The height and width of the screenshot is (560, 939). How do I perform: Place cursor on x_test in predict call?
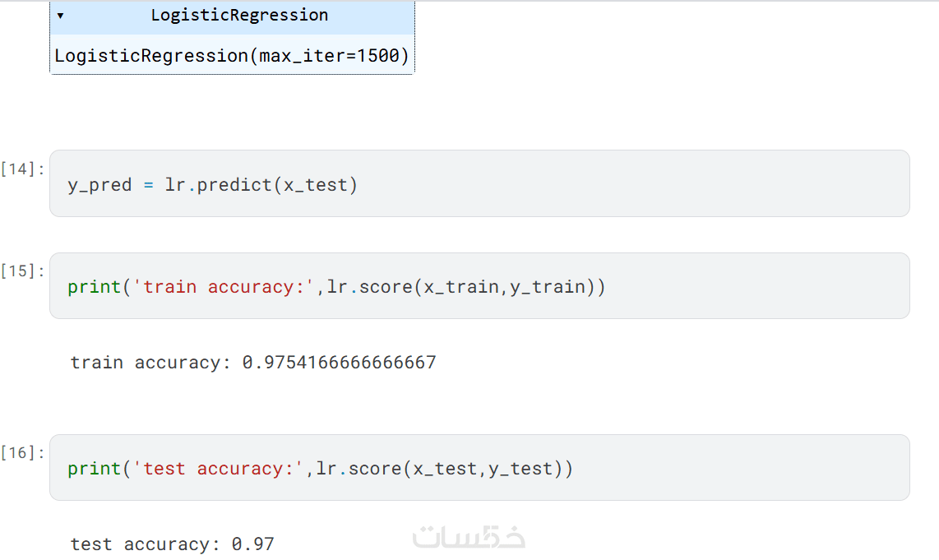[316, 185]
